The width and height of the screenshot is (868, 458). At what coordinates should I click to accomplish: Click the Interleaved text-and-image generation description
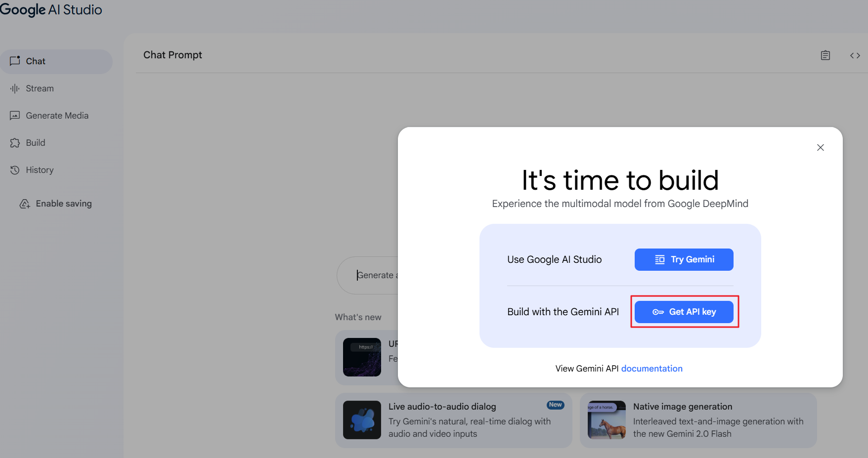pos(718,427)
